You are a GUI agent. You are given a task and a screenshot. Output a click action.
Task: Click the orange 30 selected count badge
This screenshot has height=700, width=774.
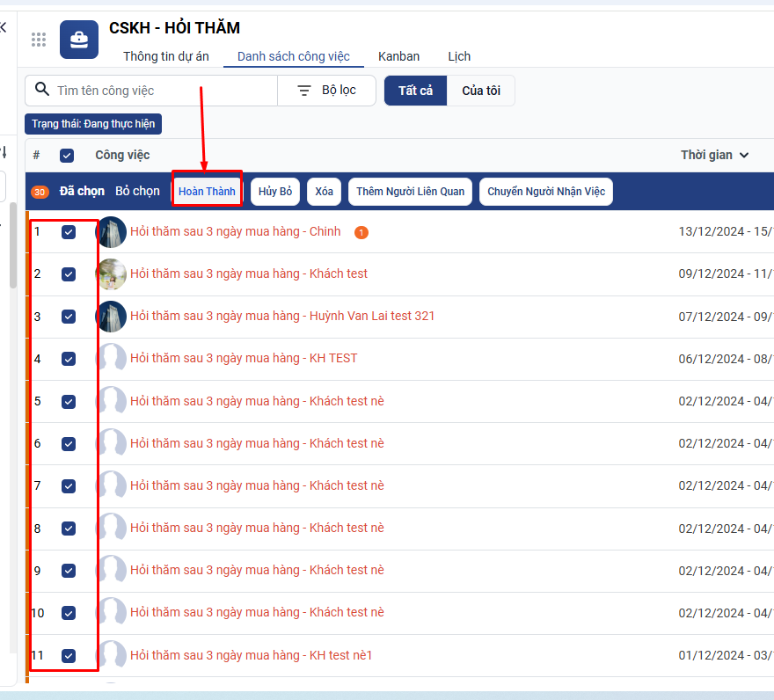tap(40, 192)
